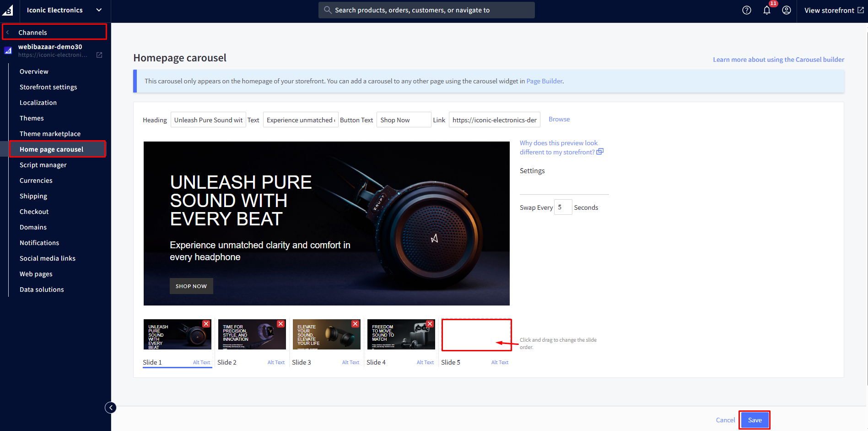
Task: Select the Slide 2 thumbnail
Action: tap(252, 335)
